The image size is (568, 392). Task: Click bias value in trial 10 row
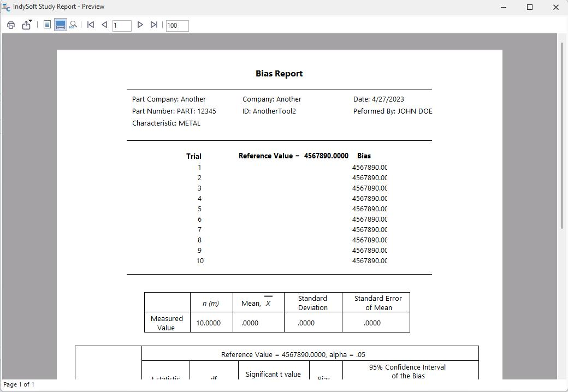click(370, 260)
